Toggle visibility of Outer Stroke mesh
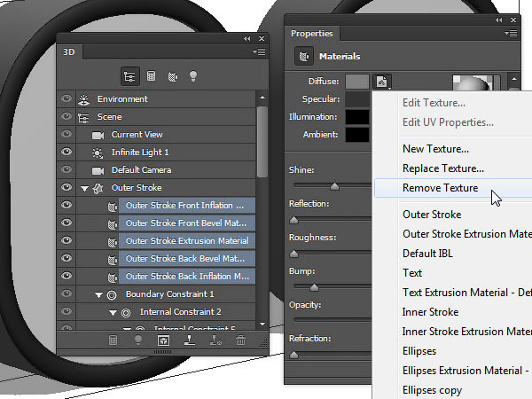532x399 pixels. (66, 188)
